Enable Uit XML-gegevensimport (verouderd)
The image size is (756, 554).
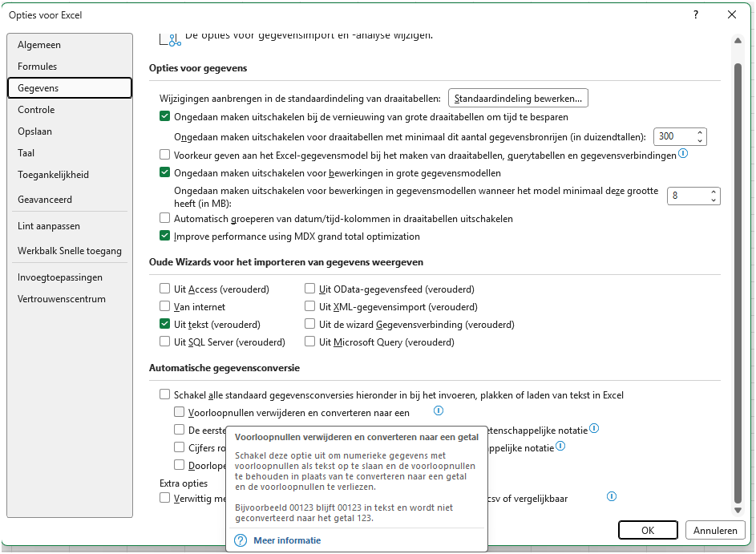click(x=310, y=306)
